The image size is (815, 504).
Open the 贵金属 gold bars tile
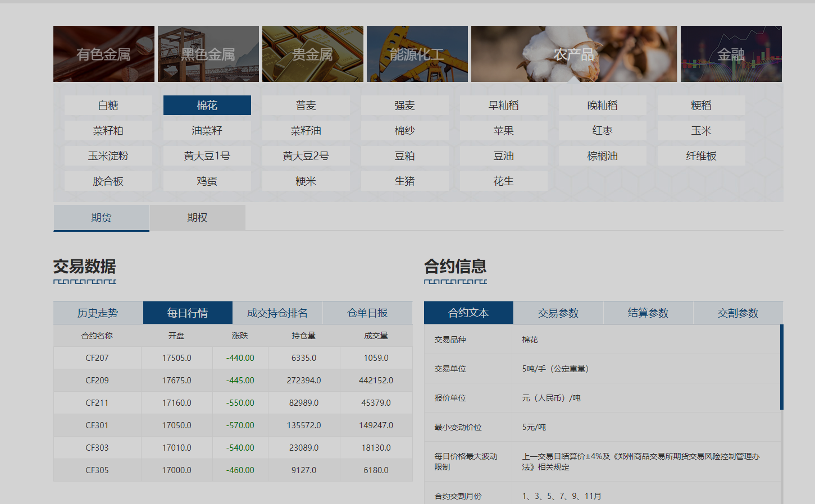click(312, 54)
